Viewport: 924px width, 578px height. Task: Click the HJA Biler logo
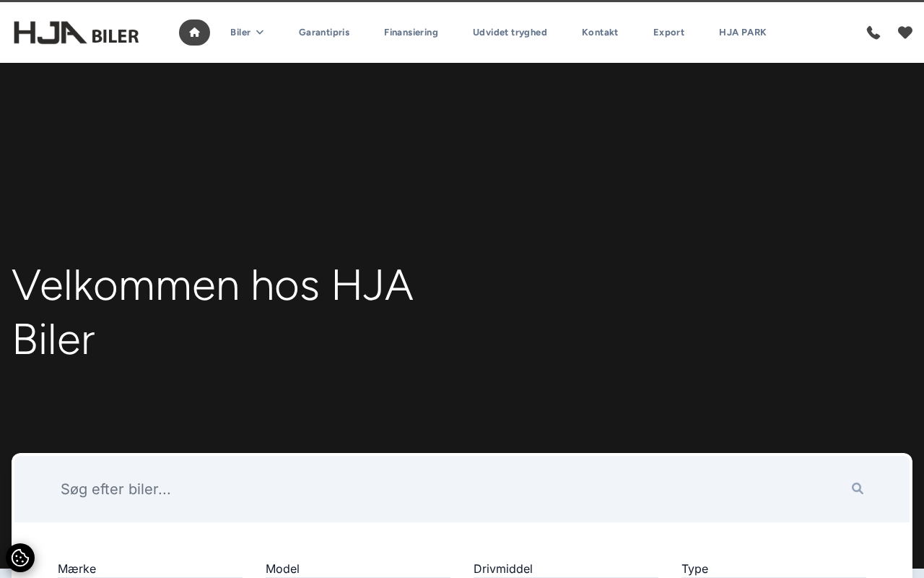(x=77, y=33)
